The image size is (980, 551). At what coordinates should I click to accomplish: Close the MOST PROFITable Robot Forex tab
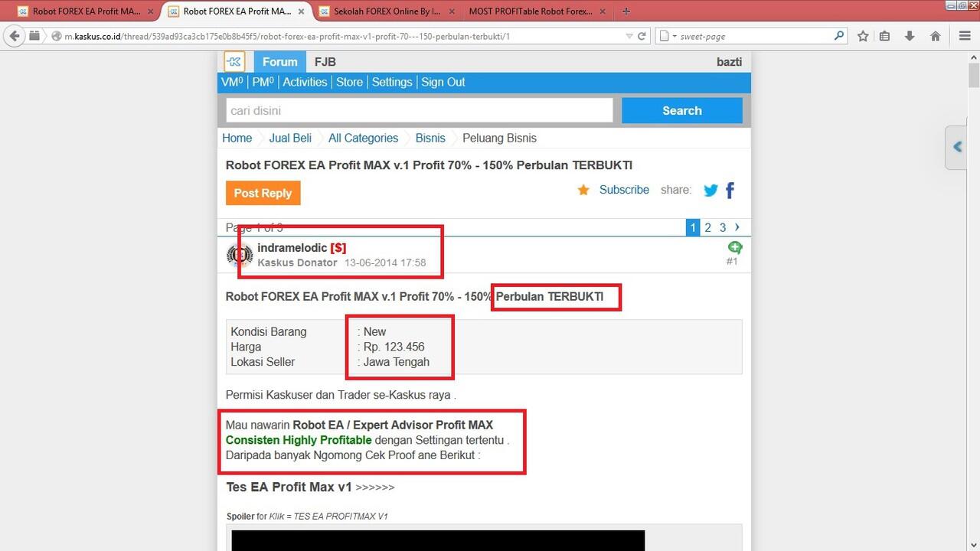click(603, 11)
